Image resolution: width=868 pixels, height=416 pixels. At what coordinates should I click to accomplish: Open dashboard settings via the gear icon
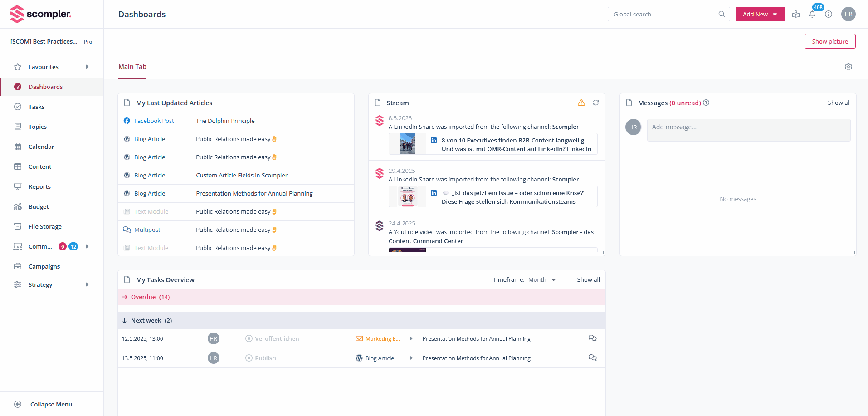point(848,66)
